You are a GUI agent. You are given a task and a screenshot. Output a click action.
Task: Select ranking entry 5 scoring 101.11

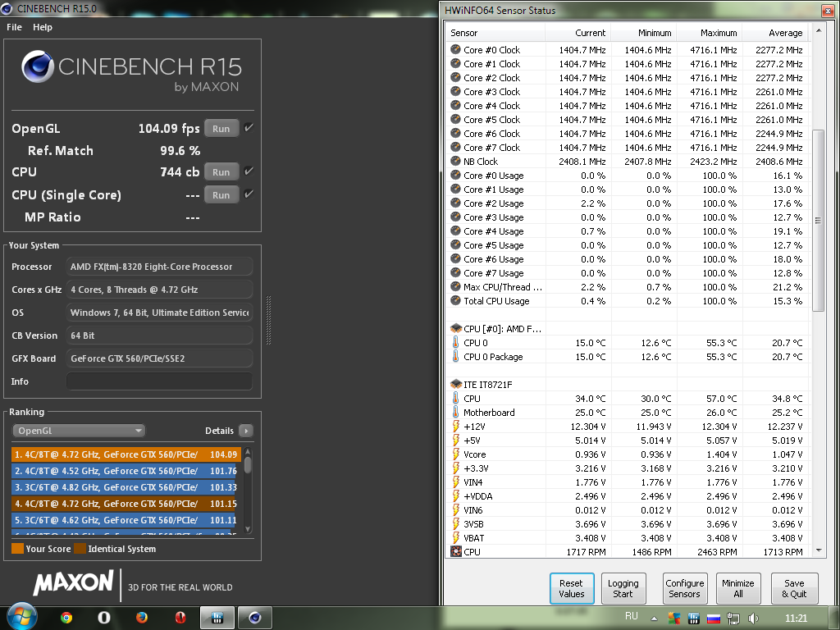(126, 520)
